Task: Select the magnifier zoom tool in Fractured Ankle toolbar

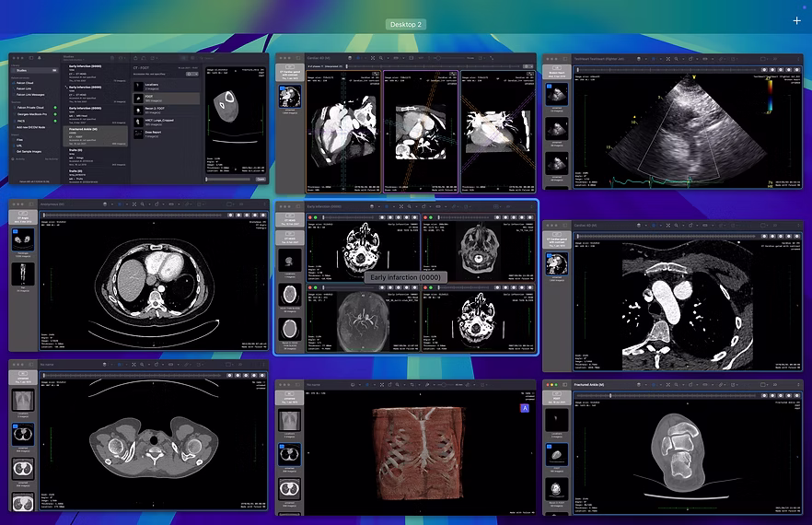Action: 677,385
